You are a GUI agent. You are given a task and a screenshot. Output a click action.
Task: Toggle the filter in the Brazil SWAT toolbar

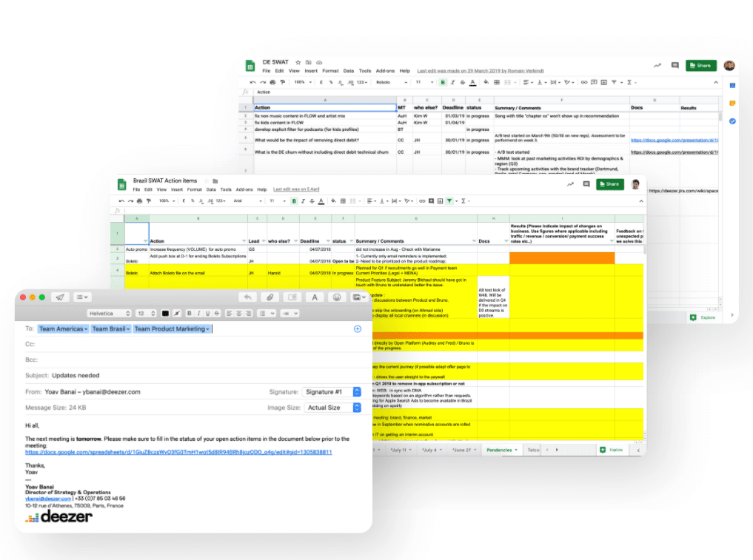click(x=449, y=200)
